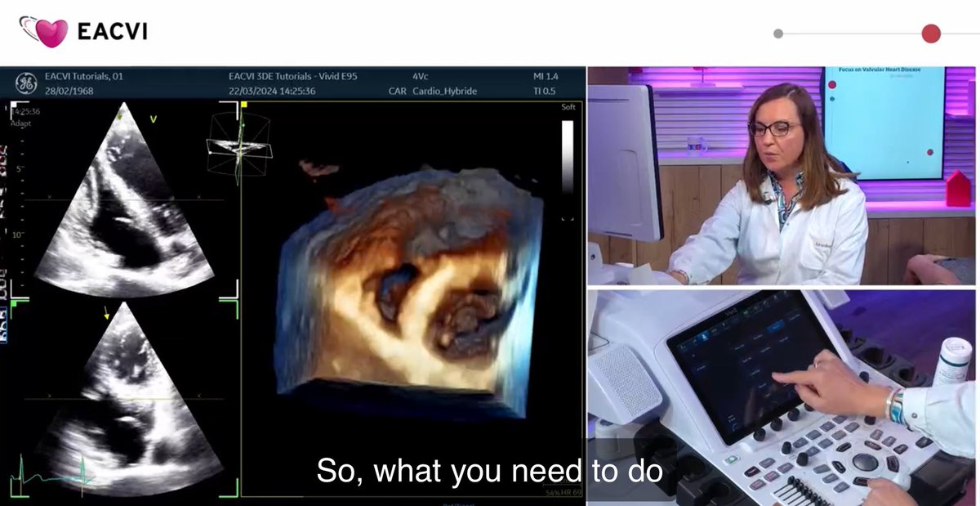Select the upper 2D four-chamber echo view
Image resolution: width=980 pixels, height=506 pixels.
point(123,200)
